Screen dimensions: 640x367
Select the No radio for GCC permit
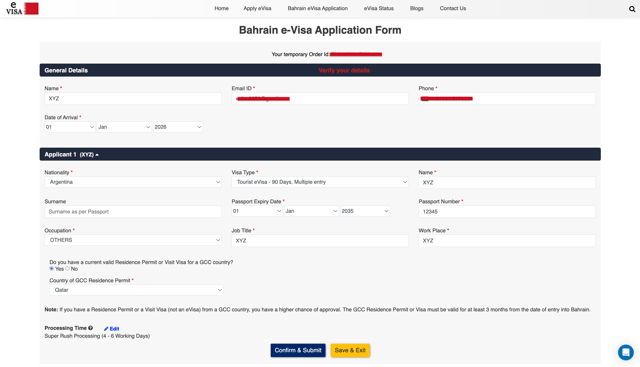pyautogui.click(x=68, y=269)
